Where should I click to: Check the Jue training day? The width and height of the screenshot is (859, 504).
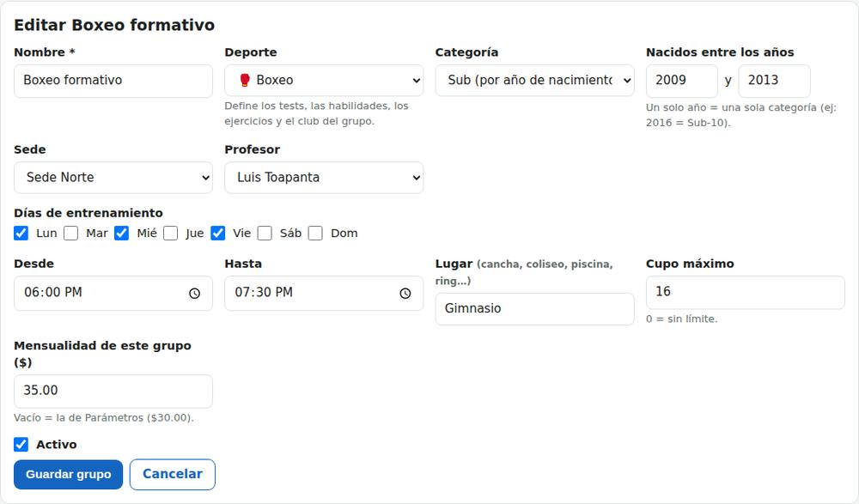pyautogui.click(x=170, y=234)
